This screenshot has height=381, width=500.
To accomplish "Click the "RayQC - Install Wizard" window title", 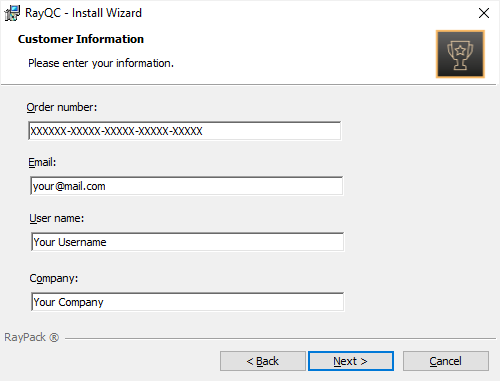I will pyautogui.click(x=83, y=13).
